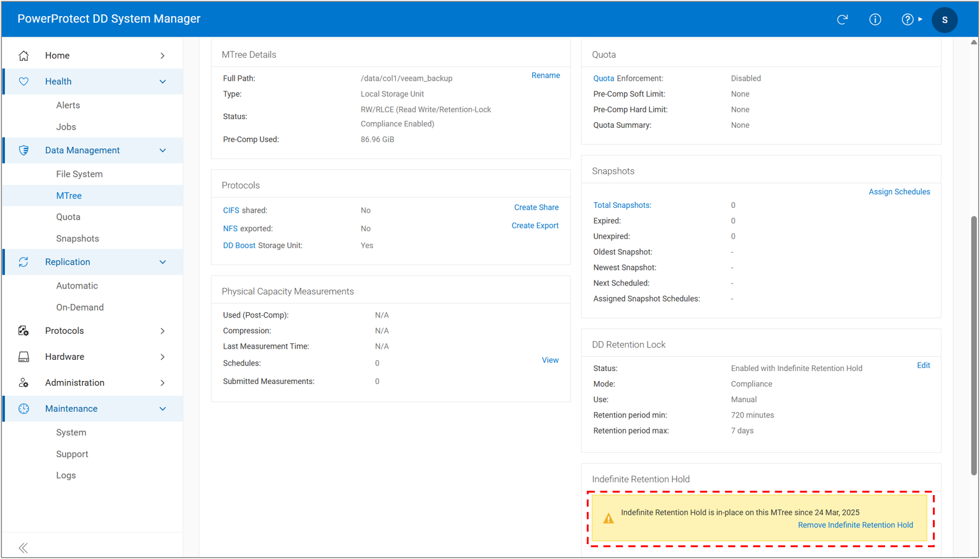The height and width of the screenshot is (559, 980).
Task: Click the /data/col1/veeam_backup path value
Action: [406, 79]
